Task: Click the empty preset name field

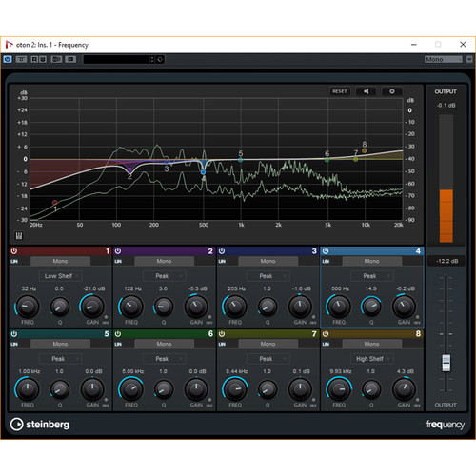Action: pos(116,59)
